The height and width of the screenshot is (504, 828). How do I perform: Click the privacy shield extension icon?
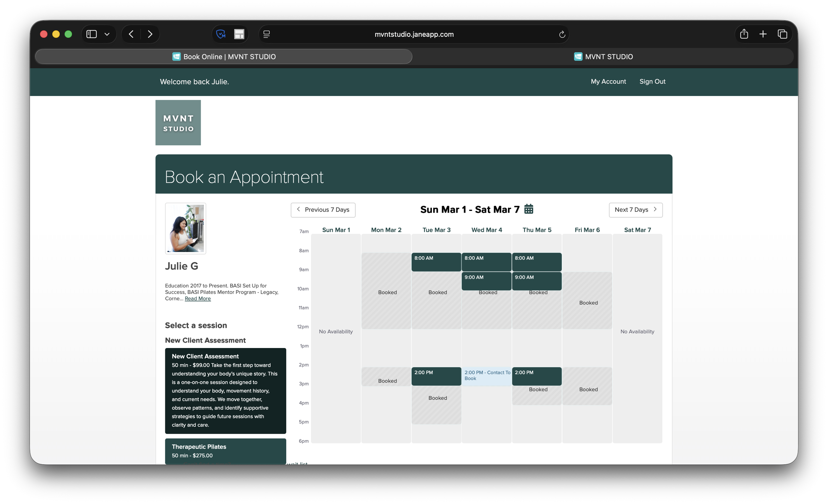(x=221, y=34)
